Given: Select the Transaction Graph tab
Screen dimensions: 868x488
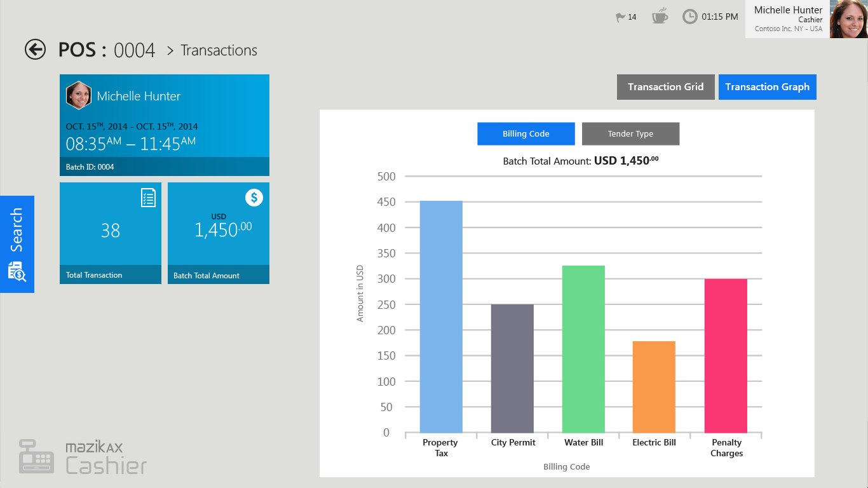Looking at the screenshot, I should (x=767, y=87).
